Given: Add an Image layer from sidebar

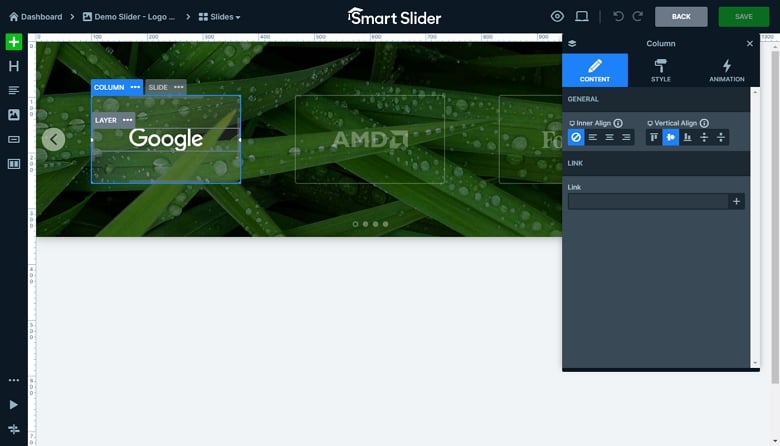Looking at the screenshot, I should [x=14, y=115].
